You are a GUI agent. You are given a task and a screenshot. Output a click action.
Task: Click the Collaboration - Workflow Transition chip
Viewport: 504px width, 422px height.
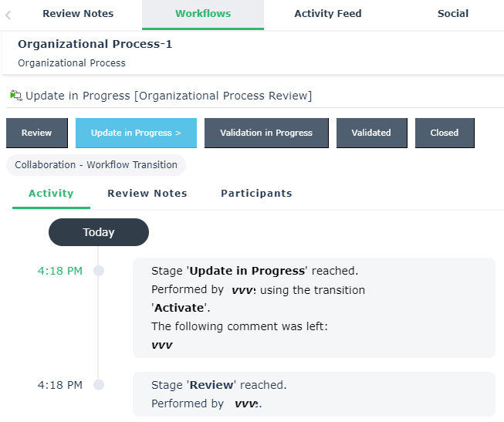coord(96,165)
